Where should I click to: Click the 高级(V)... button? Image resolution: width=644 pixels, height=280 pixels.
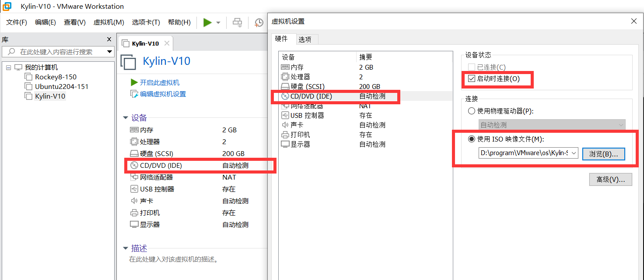[x=611, y=179]
